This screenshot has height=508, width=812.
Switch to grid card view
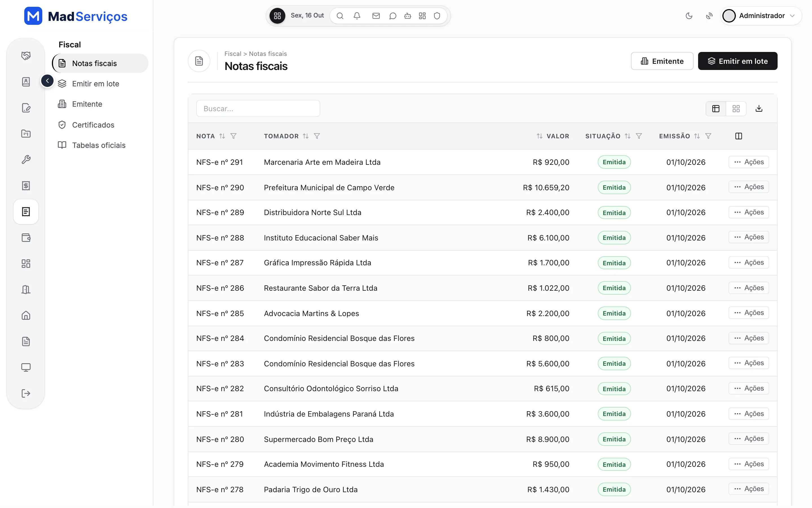point(736,109)
